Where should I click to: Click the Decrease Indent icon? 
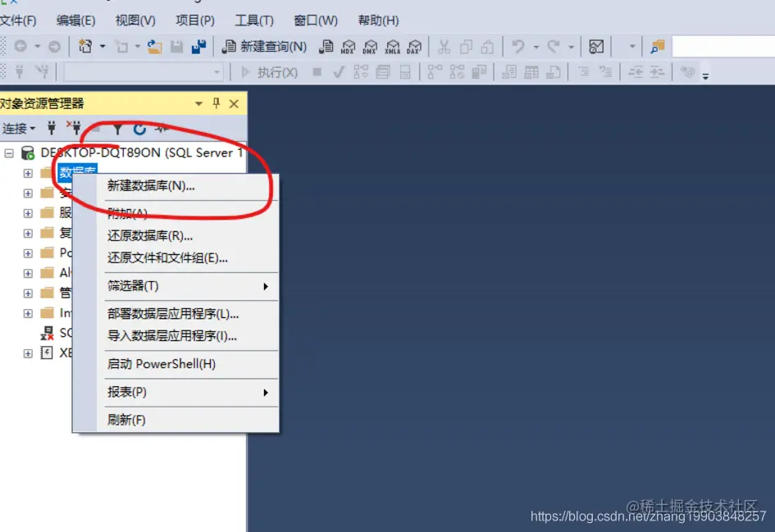pos(636,73)
